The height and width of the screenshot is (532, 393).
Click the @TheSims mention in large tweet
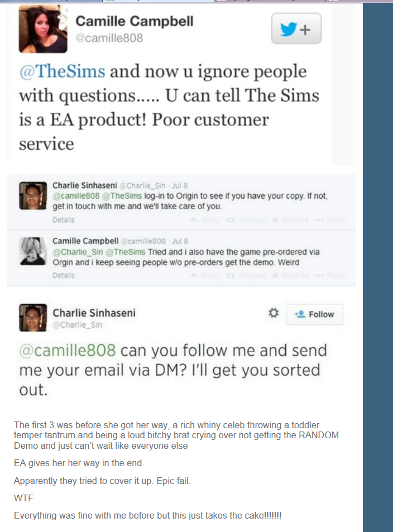pos(63,71)
